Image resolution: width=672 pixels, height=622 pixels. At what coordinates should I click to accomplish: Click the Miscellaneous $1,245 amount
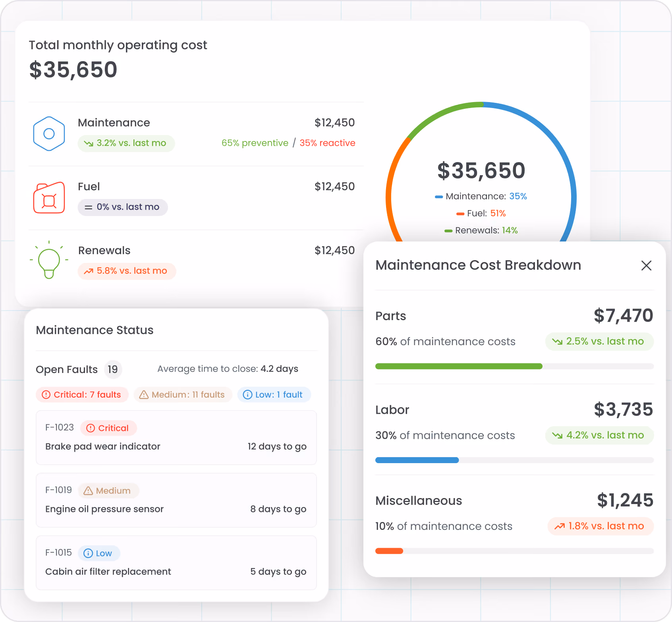625,500
